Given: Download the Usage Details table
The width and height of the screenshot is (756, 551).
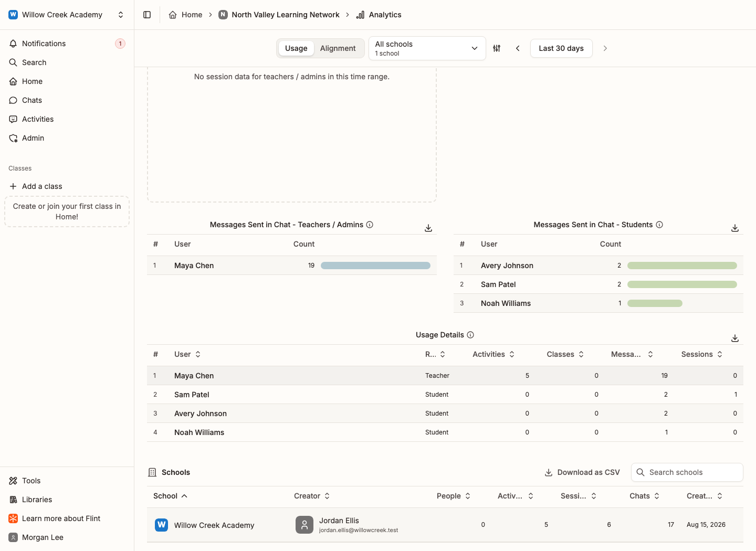Looking at the screenshot, I should 735,338.
